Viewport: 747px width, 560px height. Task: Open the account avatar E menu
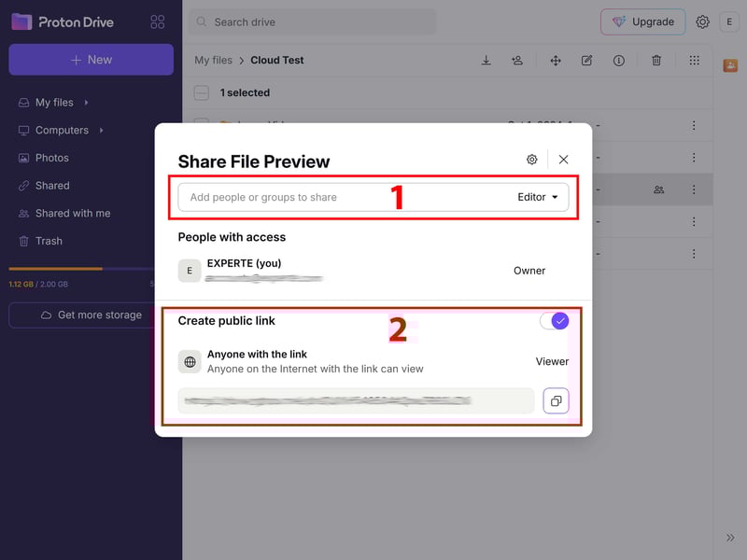pyautogui.click(x=729, y=21)
